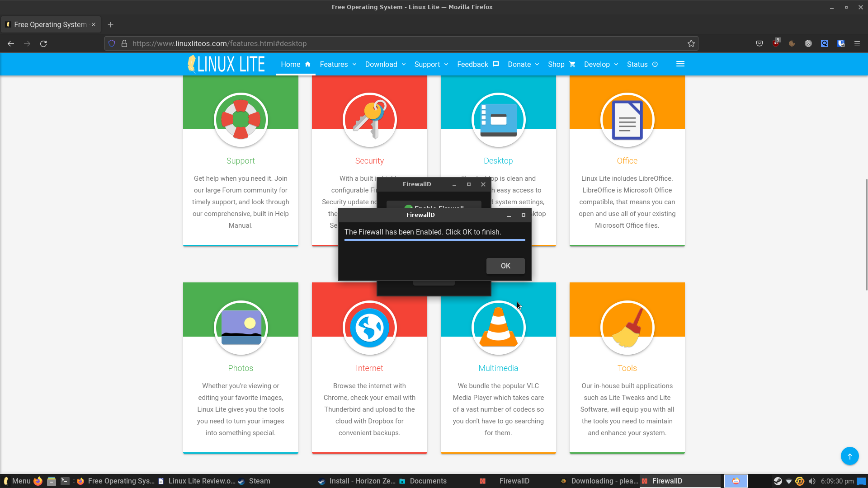Click the Support lifebuoy icon
The width and height of the screenshot is (868, 488).
241,120
